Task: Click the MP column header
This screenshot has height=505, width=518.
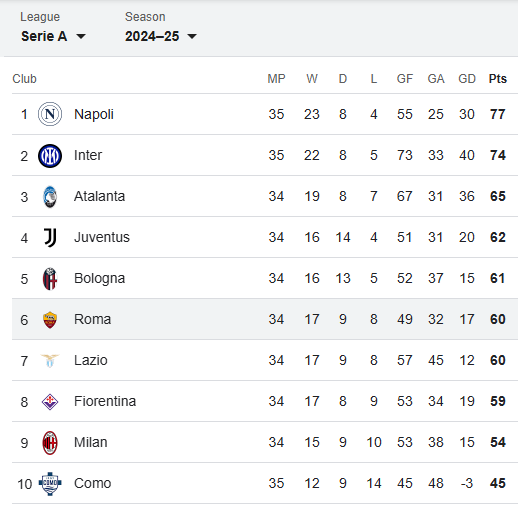Action: (276, 79)
